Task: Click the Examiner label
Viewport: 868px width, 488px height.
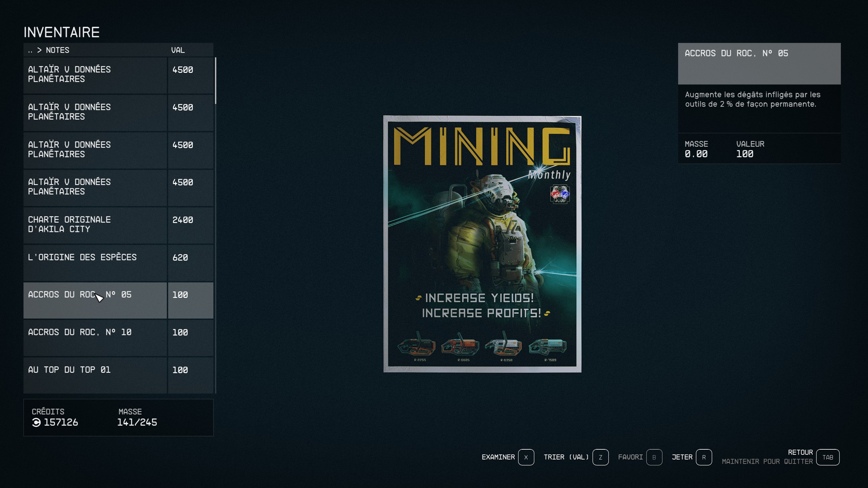Action: pos(498,457)
